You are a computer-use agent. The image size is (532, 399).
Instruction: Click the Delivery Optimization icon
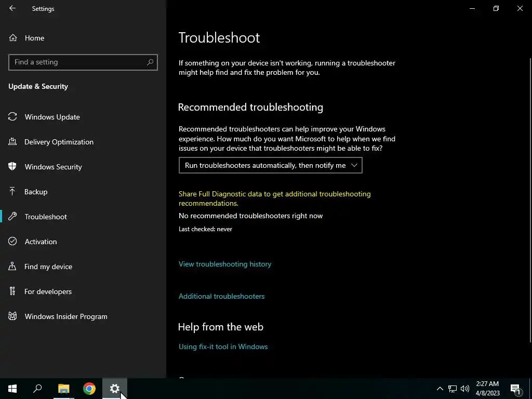point(12,141)
